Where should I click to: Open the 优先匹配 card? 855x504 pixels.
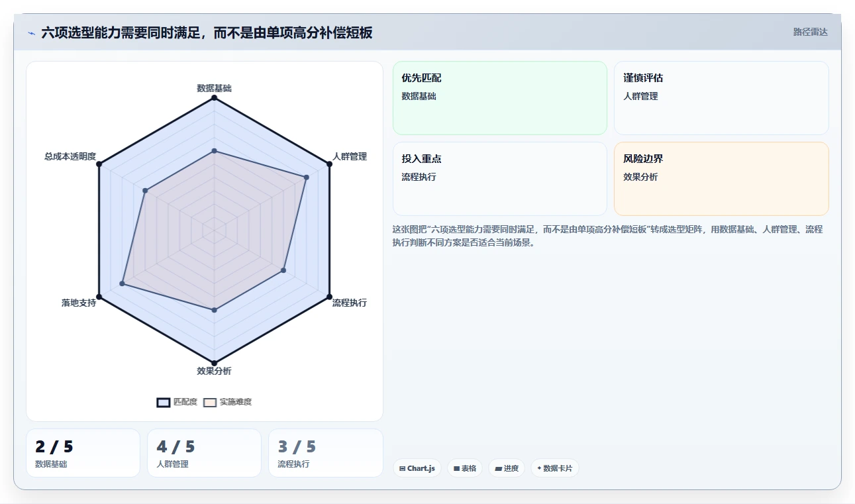500,98
